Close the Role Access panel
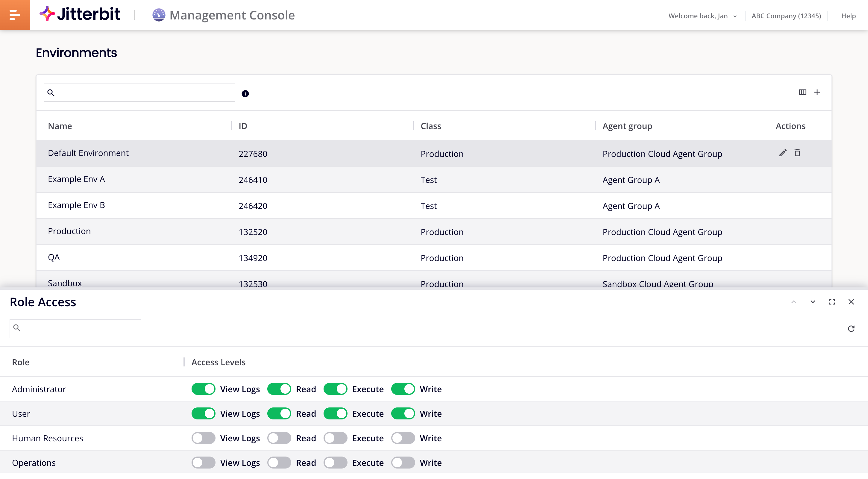This screenshot has width=868, height=479. coord(851,302)
